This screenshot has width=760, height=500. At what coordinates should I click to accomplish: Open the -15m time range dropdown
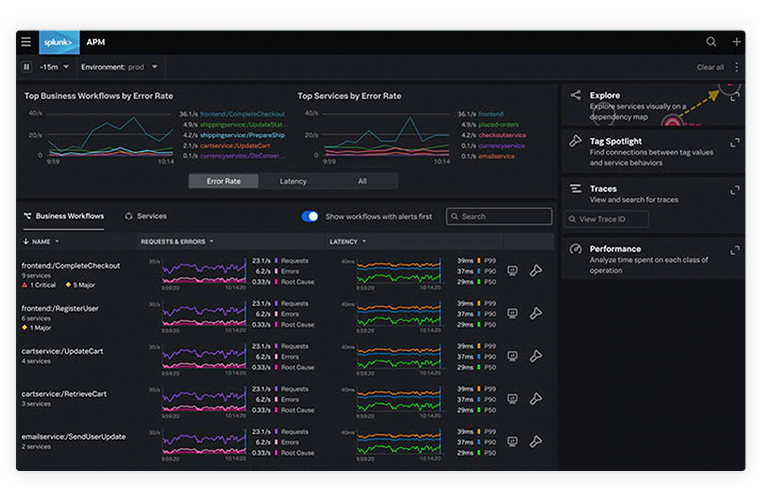point(53,67)
